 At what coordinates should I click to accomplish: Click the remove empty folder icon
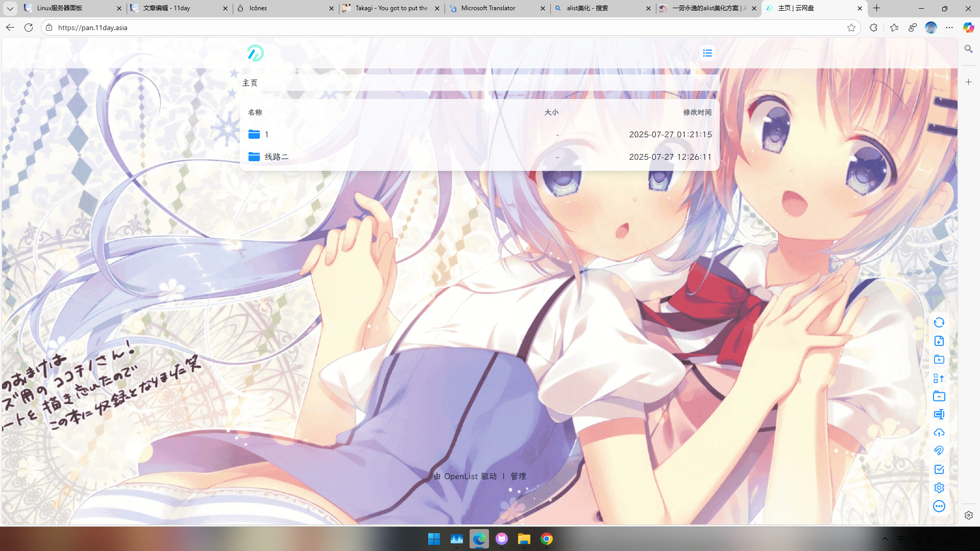(x=939, y=396)
